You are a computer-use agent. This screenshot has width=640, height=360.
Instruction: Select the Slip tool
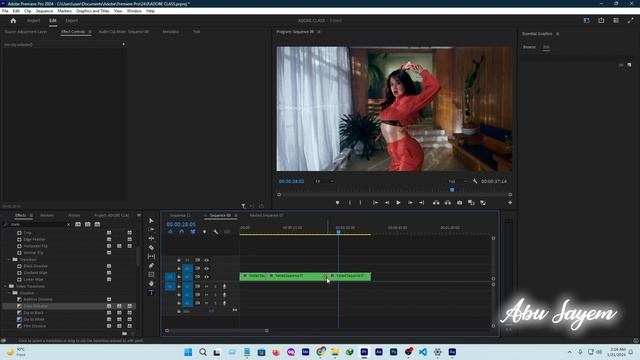151,256
